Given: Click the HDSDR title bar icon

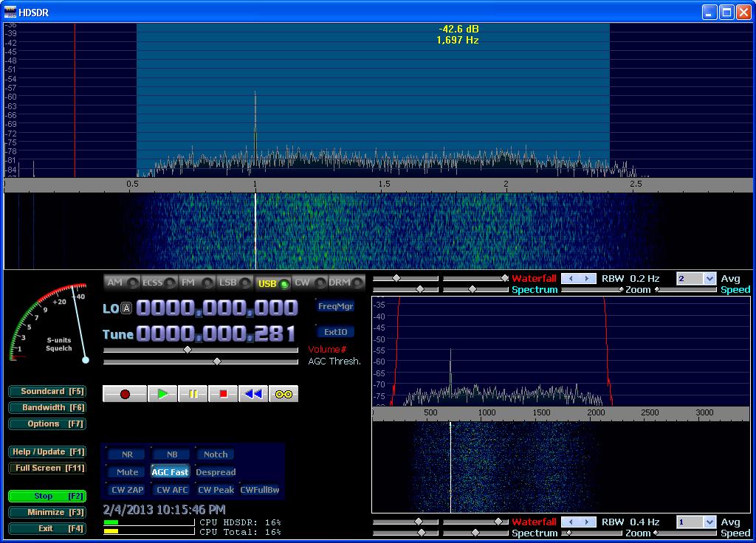Looking at the screenshot, I should 10,12.
